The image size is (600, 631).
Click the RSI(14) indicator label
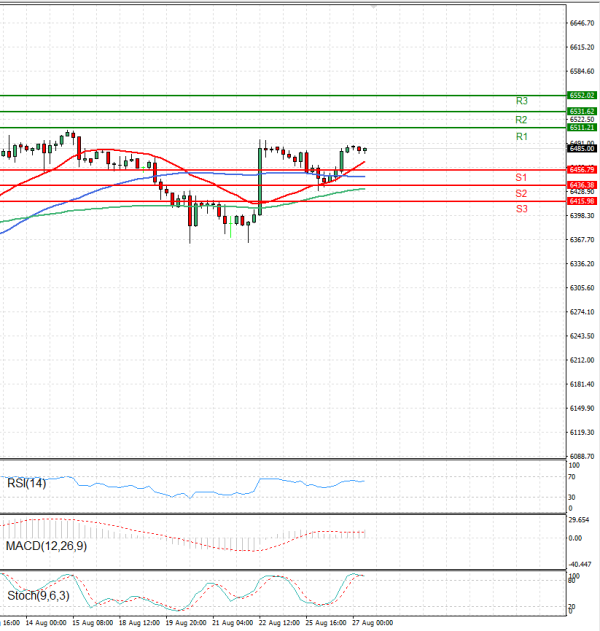pos(27,483)
